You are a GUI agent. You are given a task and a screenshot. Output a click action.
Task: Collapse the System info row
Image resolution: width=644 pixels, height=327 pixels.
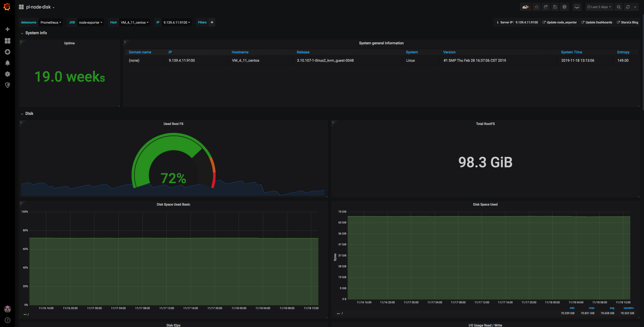point(36,33)
